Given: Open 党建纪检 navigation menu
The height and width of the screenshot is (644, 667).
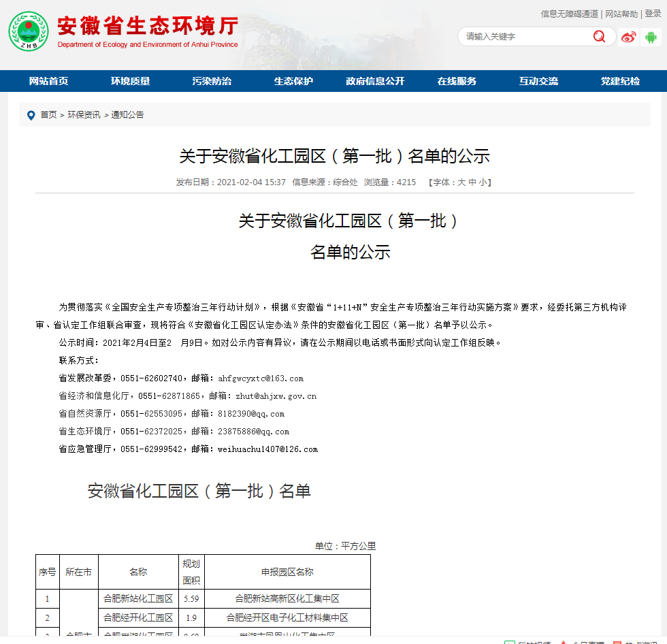Looking at the screenshot, I should (620, 81).
